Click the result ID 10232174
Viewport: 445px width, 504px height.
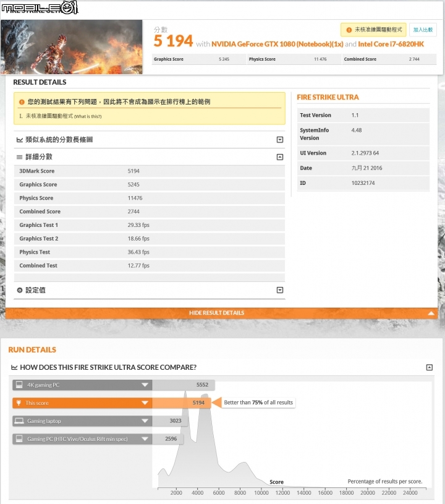[363, 183]
